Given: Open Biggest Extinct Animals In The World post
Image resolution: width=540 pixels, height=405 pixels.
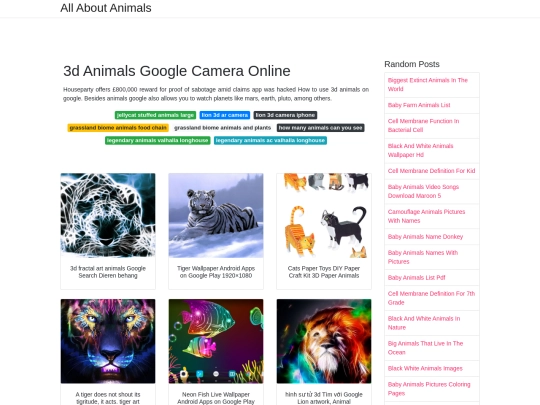Looking at the screenshot, I should pos(427,85).
